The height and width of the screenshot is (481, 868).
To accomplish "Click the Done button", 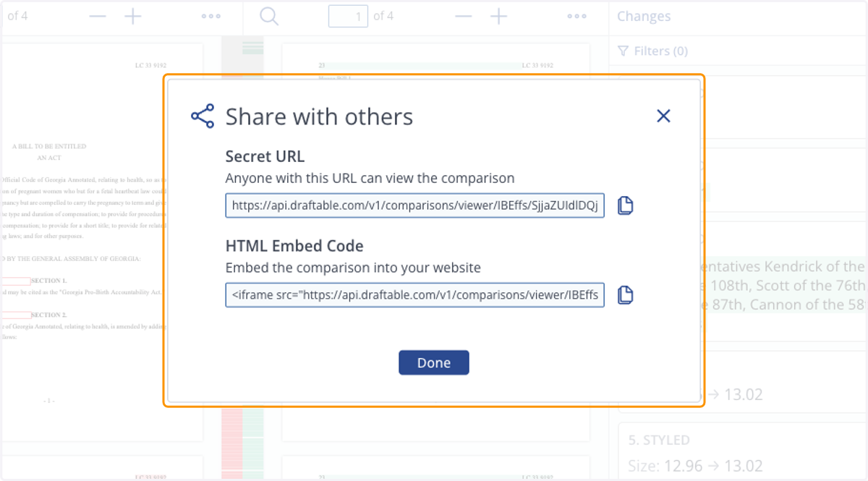I will click(434, 362).
